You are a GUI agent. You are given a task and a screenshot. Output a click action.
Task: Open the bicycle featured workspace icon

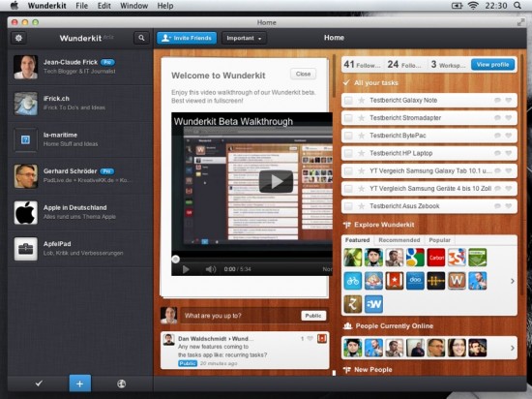(x=353, y=281)
